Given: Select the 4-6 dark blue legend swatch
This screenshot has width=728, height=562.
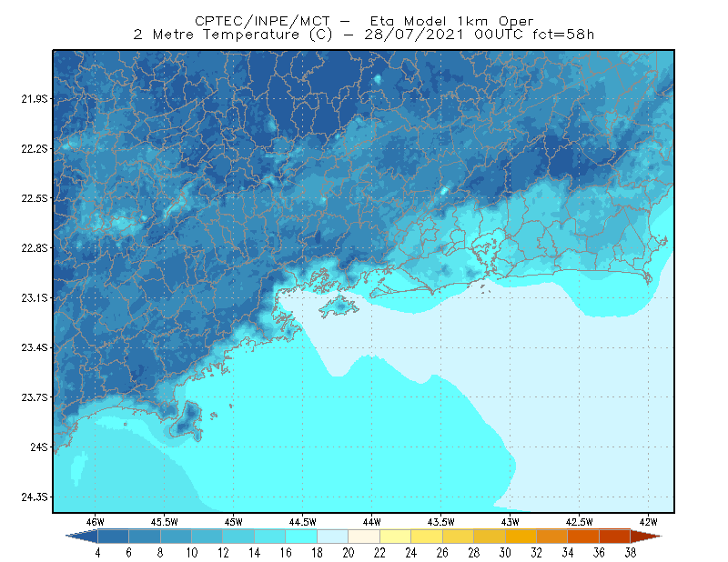Looking at the screenshot, I should click(x=113, y=537).
